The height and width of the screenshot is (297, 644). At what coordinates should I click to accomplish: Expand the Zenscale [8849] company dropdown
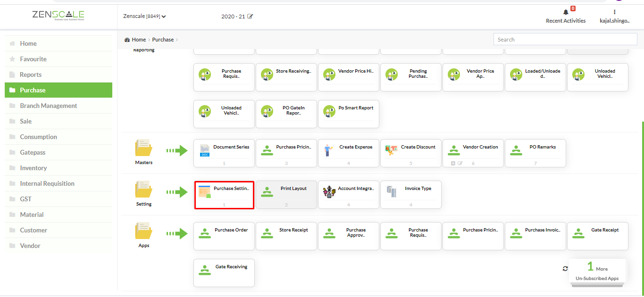tap(144, 16)
